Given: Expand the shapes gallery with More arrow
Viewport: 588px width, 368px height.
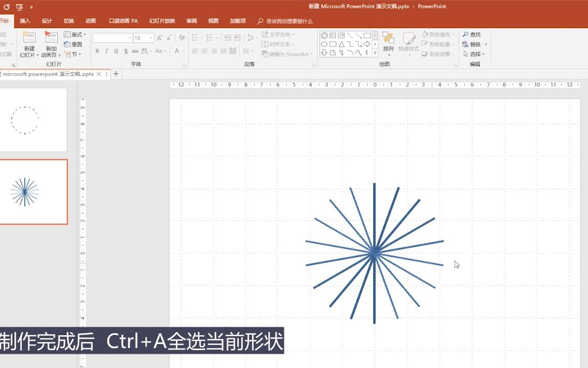Looking at the screenshot, I should [375, 53].
